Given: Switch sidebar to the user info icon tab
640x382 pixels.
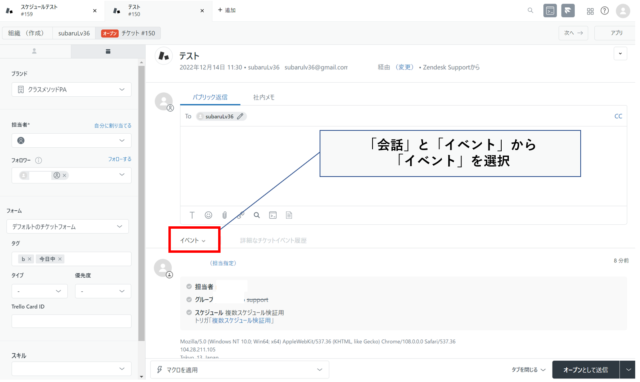Looking at the screenshot, I should coord(34,51).
